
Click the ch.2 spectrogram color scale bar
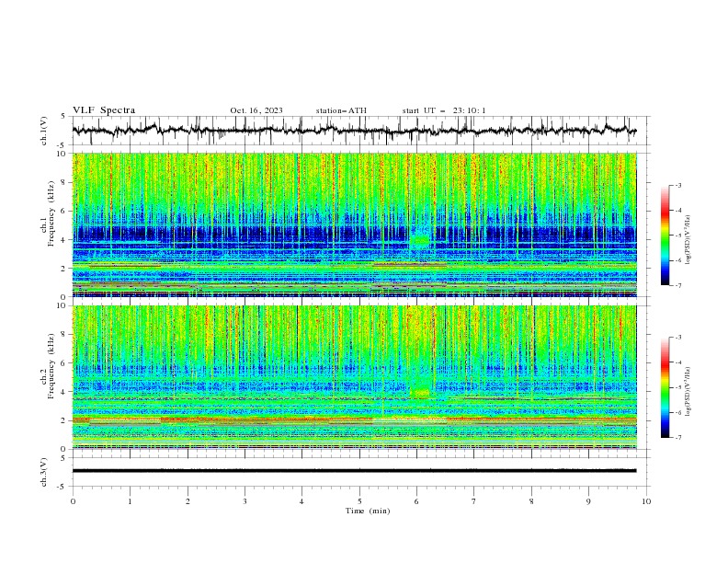click(665, 387)
